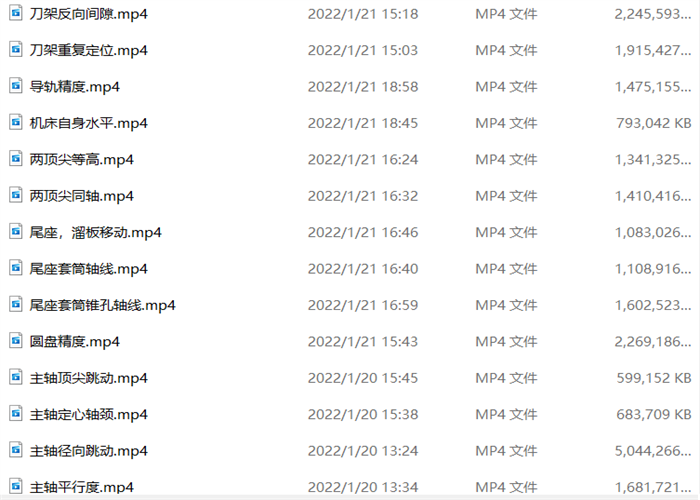Click the video icon beside 导轨精度.mp4
Image resolution: width=700 pixels, height=500 pixels.
[16, 86]
